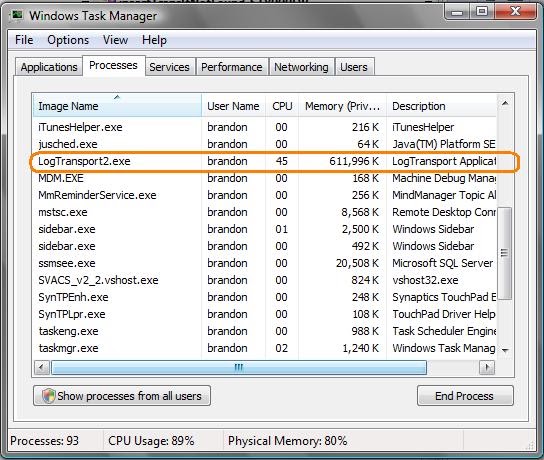
Task: Click the Task Manager title bar icon
Action: (x=16, y=16)
